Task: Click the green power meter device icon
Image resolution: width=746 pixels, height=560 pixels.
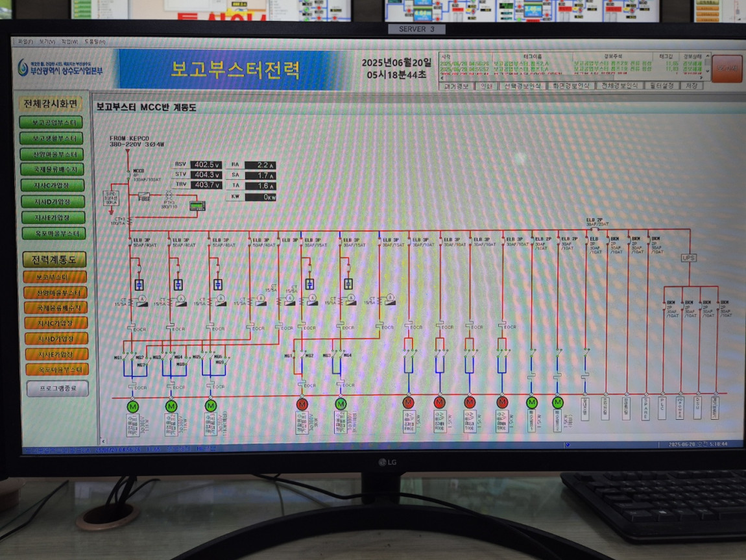Action: (197, 206)
